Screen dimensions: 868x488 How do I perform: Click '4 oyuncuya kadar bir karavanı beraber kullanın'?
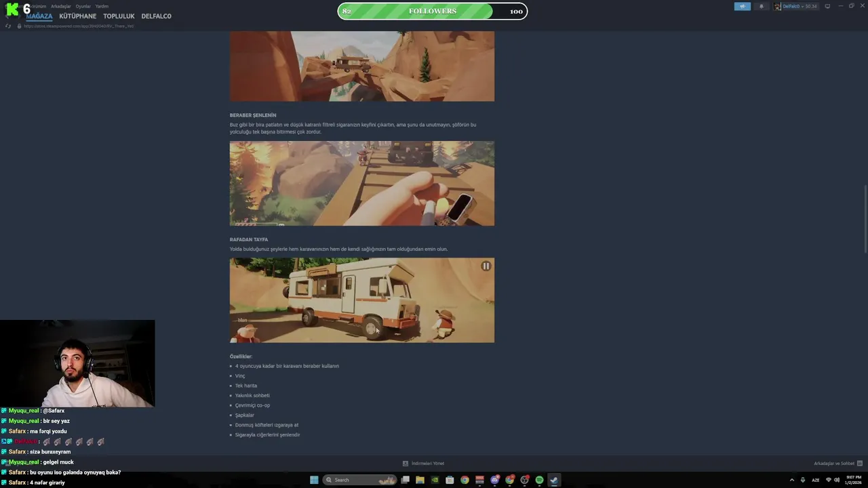tap(287, 366)
